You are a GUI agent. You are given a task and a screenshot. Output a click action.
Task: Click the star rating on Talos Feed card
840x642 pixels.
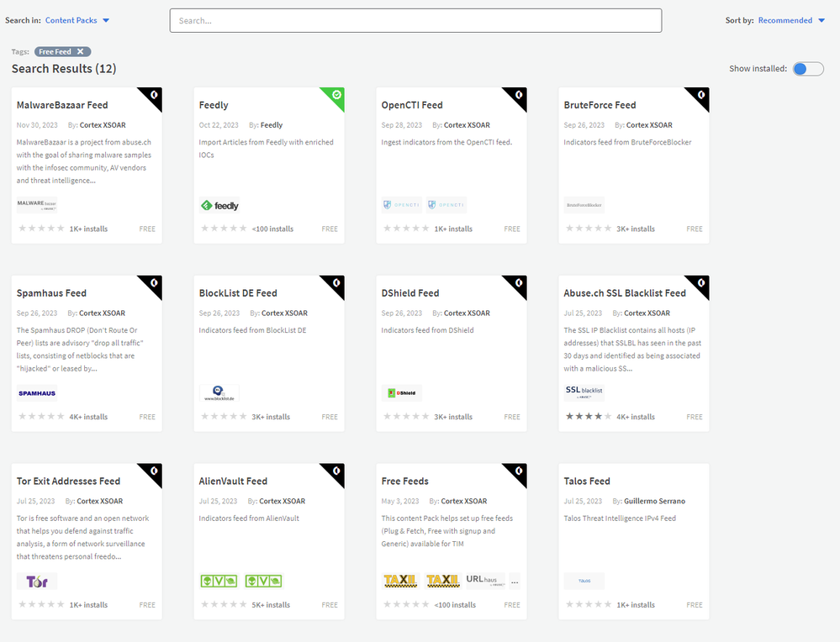pyautogui.click(x=589, y=604)
